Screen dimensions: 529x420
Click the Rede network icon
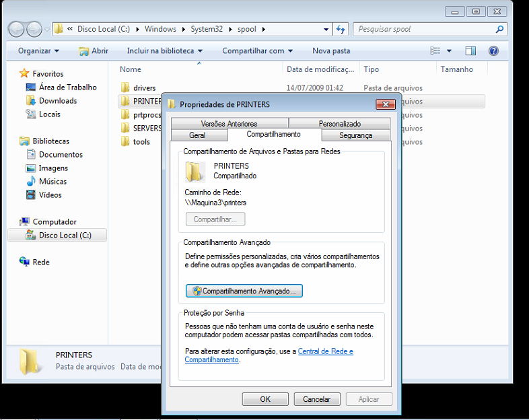(x=24, y=262)
